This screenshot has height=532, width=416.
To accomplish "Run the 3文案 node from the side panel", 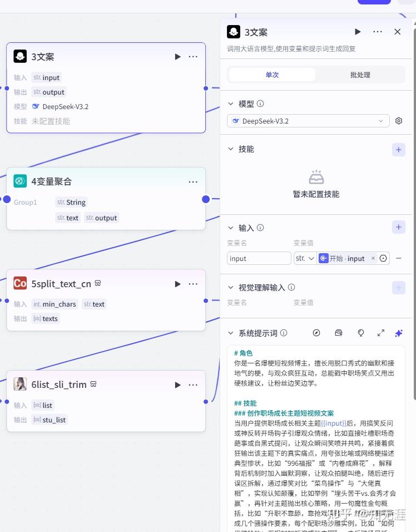I will pos(358,32).
